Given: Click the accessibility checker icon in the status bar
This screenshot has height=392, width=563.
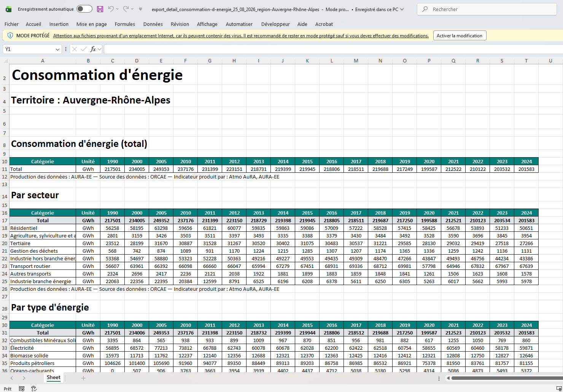Looking at the screenshot, I should pyautogui.click(x=34, y=389).
